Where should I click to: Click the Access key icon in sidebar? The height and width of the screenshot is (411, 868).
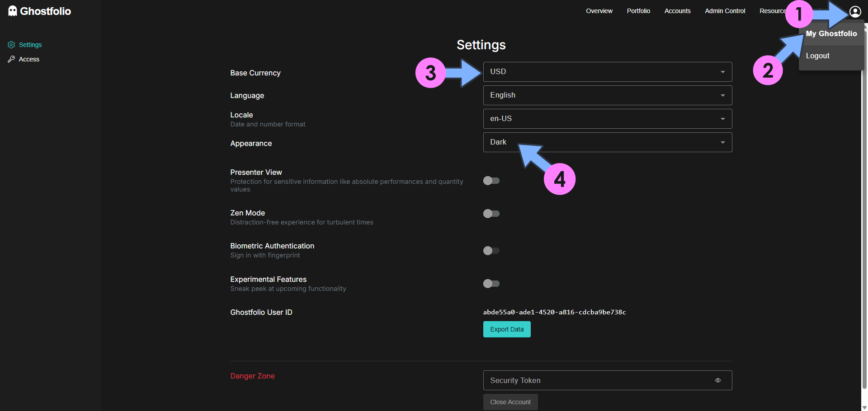tap(11, 59)
